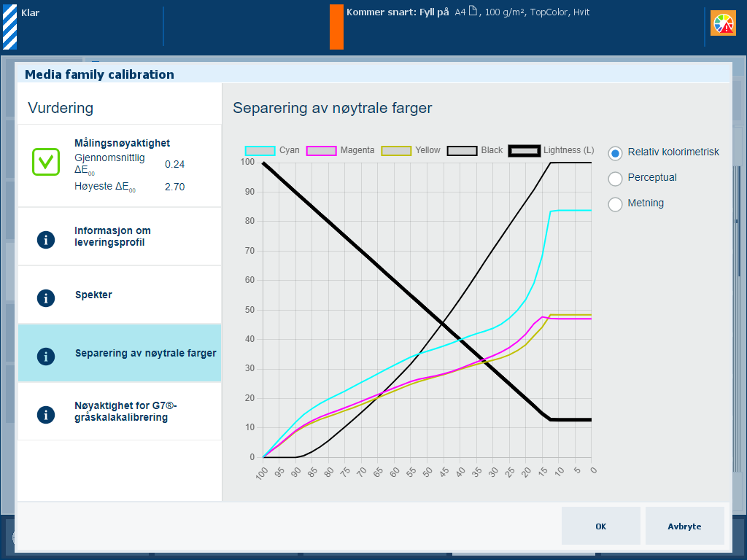
Task: Toggle the Yellow series in chart legend
Action: [411, 150]
